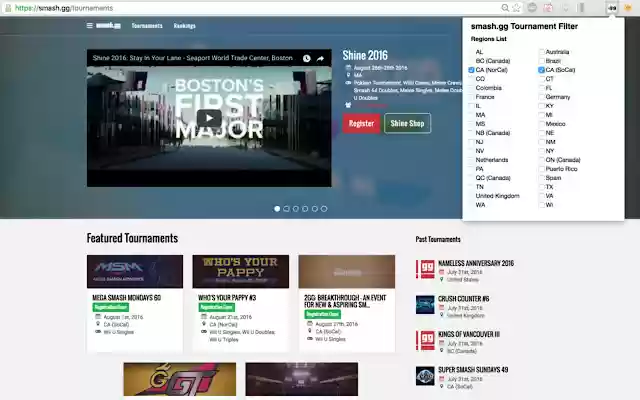This screenshot has width=640, height=400.
Task: Click the Netherlands region label
Action: point(492,160)
